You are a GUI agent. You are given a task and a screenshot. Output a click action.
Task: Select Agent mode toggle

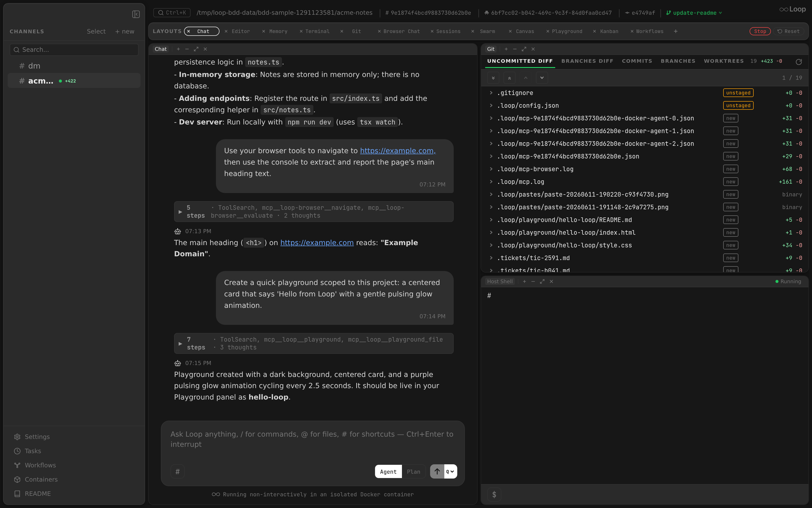point(388,472)
